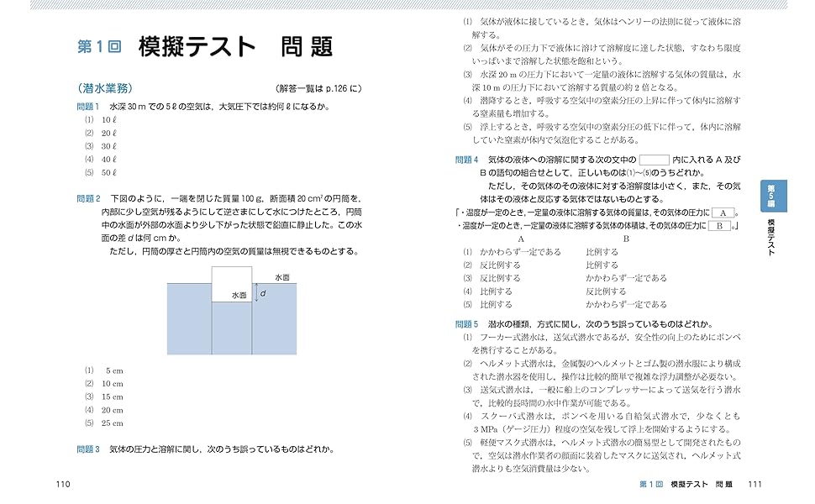Select the option beginning '水深 20 m の圧力下'
Image resolution: width=815 pixels, height=504 pixels.
tap(602, 81)
